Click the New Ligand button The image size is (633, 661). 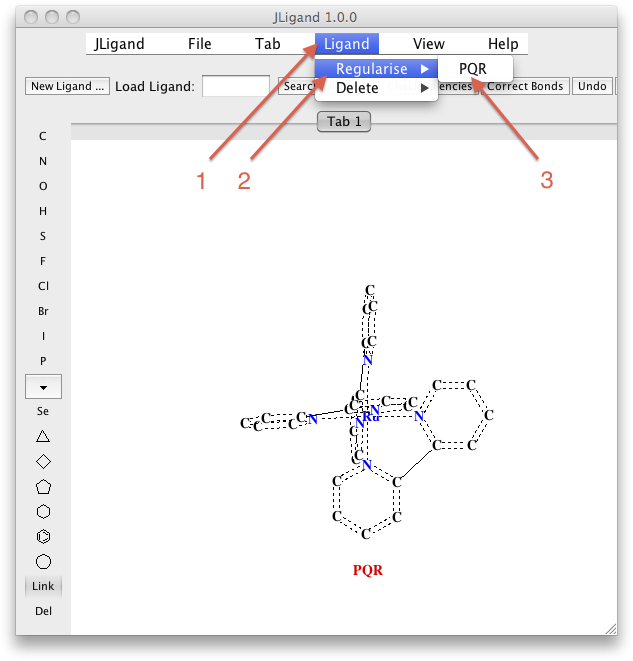(67, 86)
